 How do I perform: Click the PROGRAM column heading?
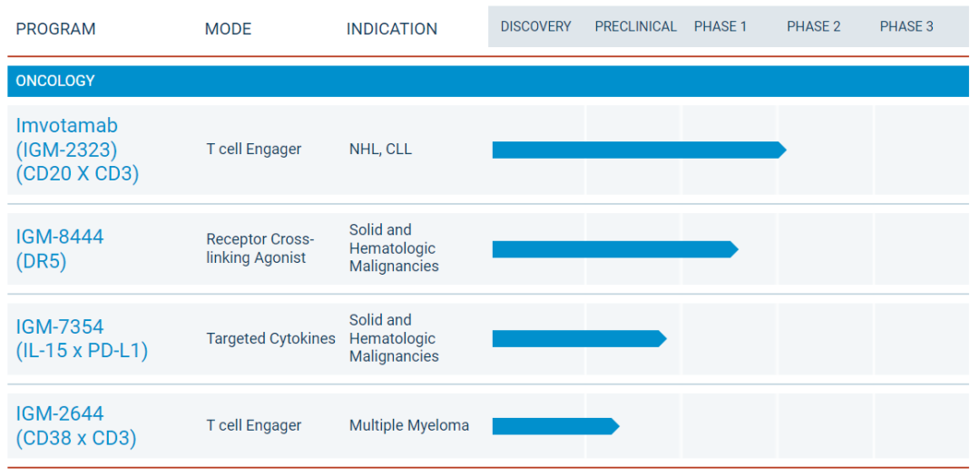(55, 29)
